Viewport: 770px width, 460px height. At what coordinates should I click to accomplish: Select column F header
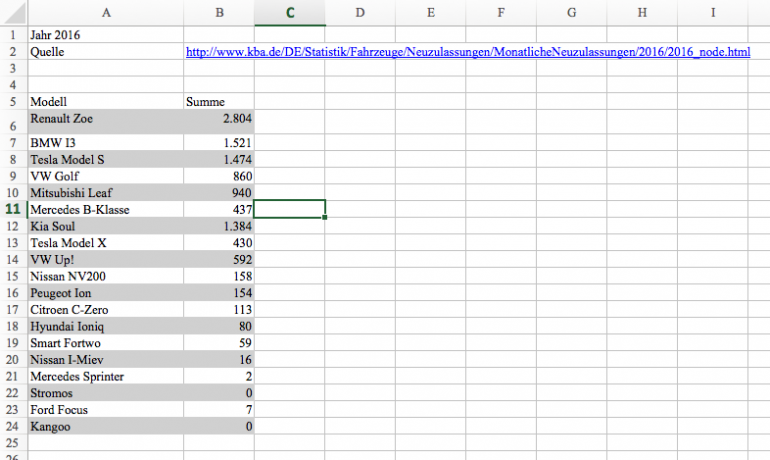[501, 13]
